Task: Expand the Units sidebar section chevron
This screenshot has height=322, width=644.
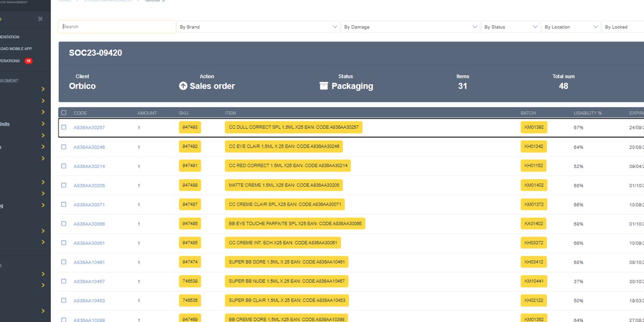Action: click(x=43, y=124)
